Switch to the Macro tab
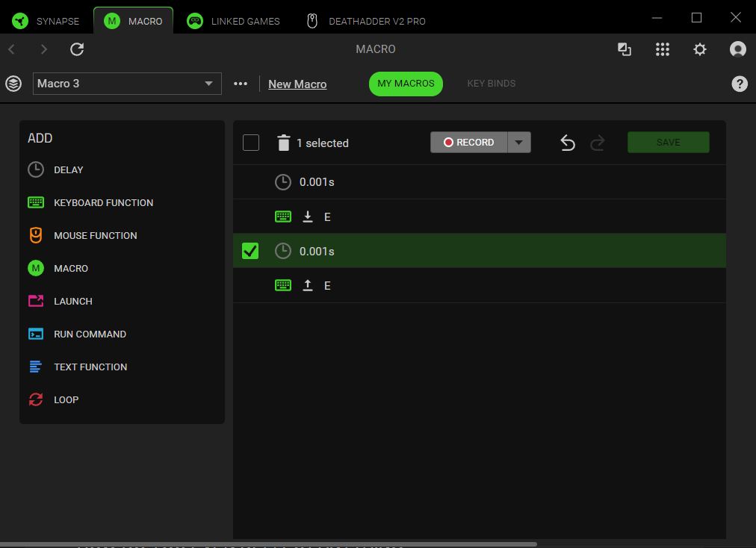The width and height of the screenshot is (756, 548). pos(134,21)
